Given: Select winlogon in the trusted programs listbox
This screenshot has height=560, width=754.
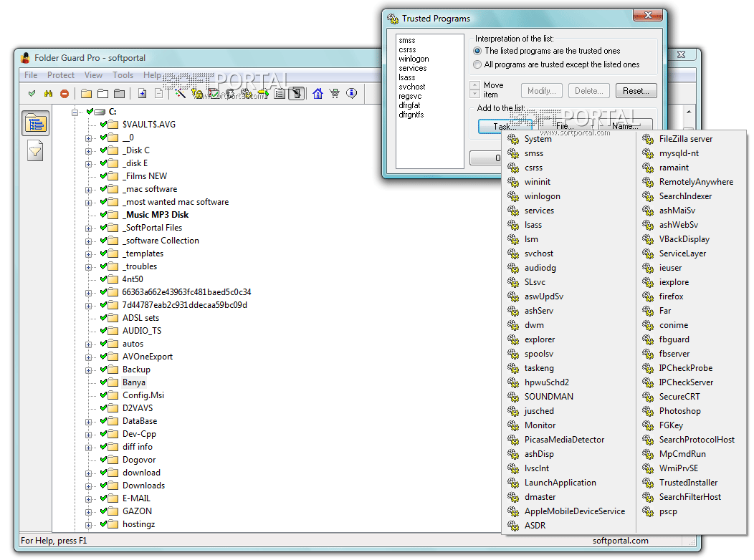Looking at the screenshot, I should (x=414, y=59).
